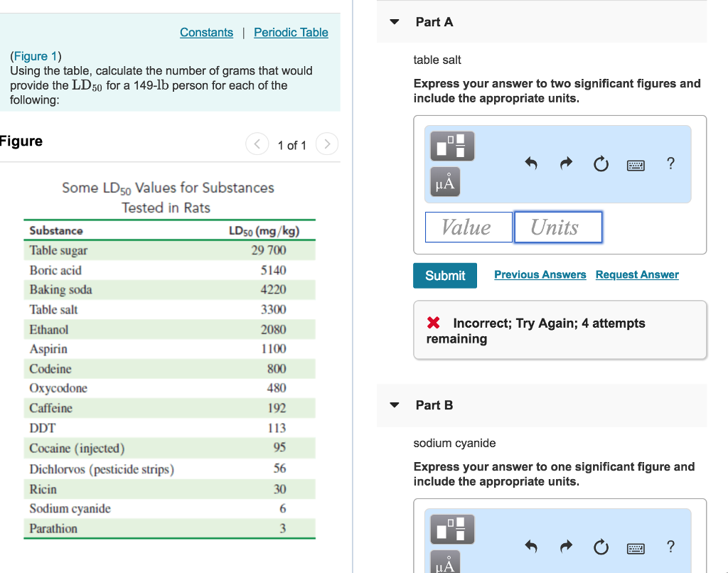The height and width of the screenshot is (573, 728).
Task: Click the Value input field
Action: (x=469, y=227)
